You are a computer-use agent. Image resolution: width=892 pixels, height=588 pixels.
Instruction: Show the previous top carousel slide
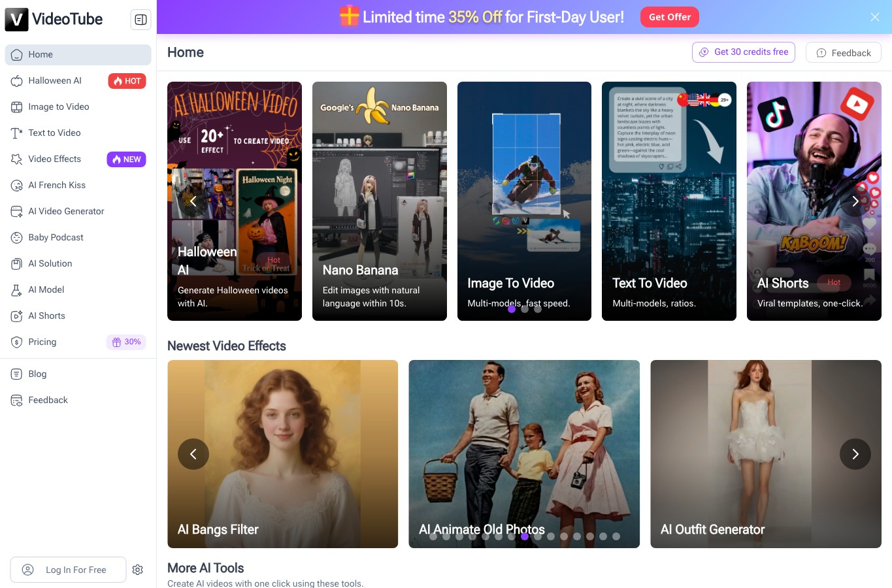tap(193, 201)
